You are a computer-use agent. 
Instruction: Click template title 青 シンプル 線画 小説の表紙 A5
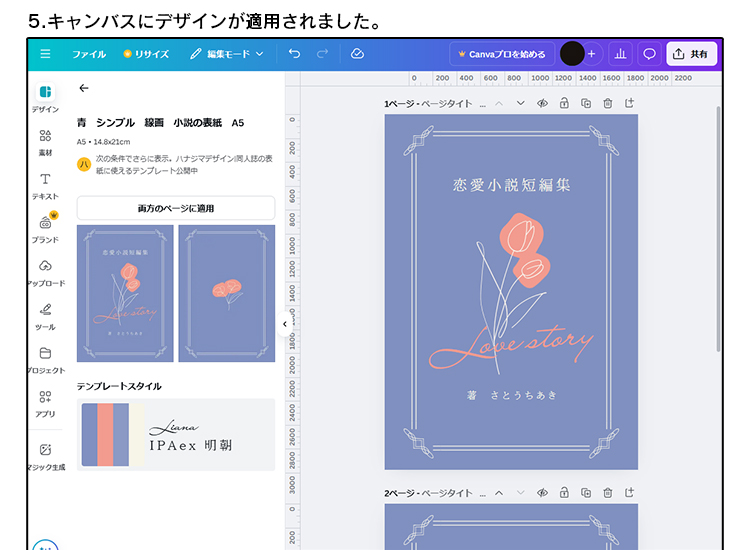pyautogui.click(x=160, y=123)
